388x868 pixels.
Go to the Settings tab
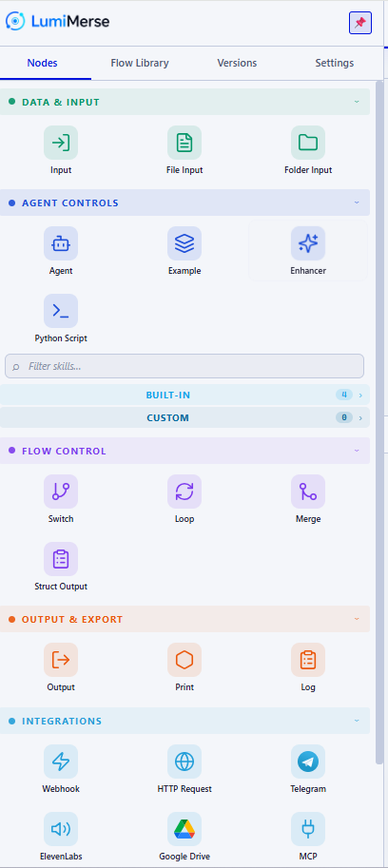point(335,63)
